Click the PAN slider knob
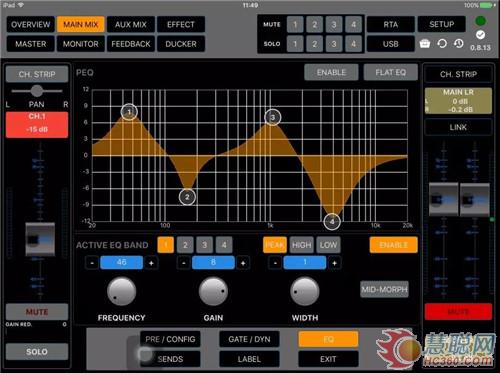 pyautogui.click(x=37, y=91)
